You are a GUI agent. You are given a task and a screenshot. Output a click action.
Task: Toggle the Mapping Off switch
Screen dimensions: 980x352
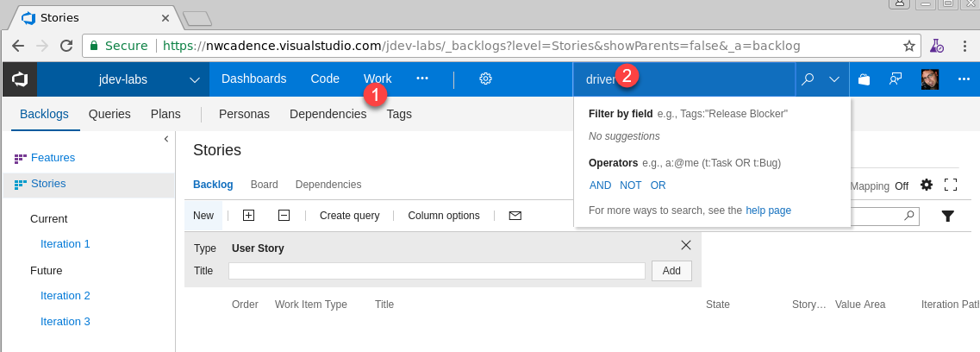901,185
